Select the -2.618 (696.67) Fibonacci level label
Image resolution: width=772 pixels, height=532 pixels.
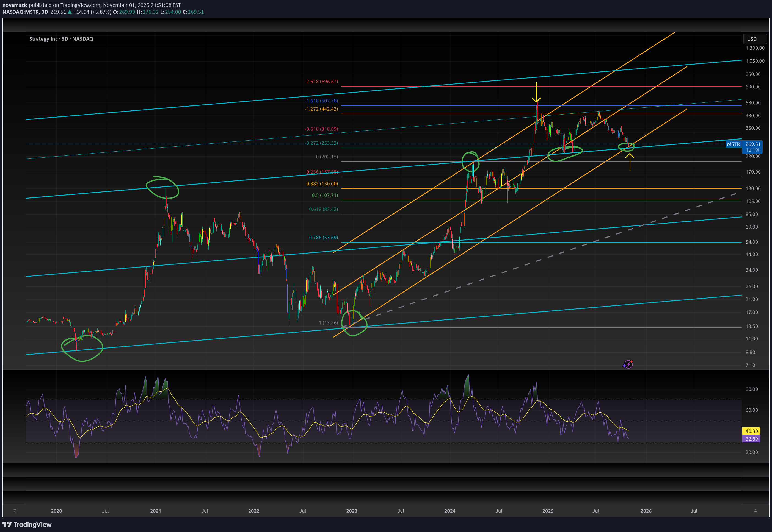[x=321, y=82]
